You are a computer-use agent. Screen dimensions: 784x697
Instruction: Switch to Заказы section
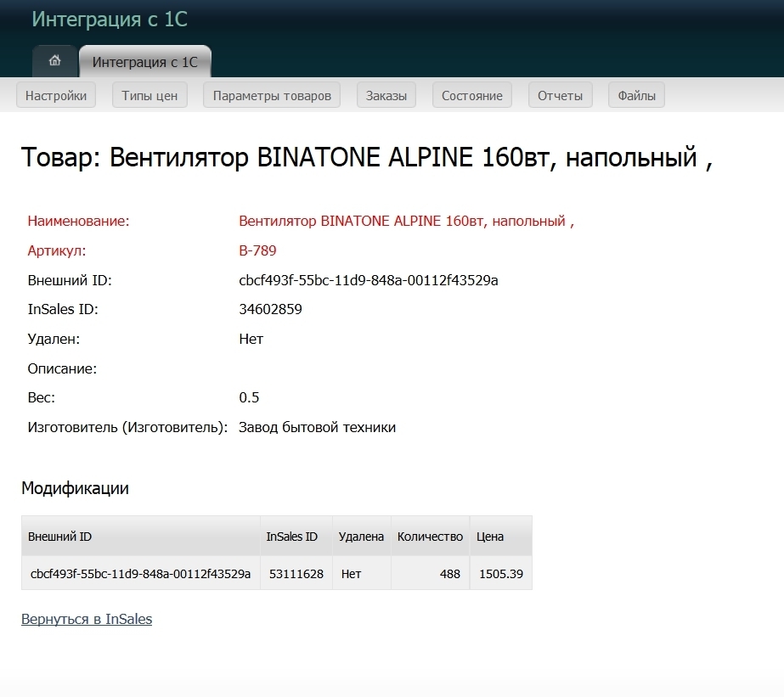pos(386,95)
